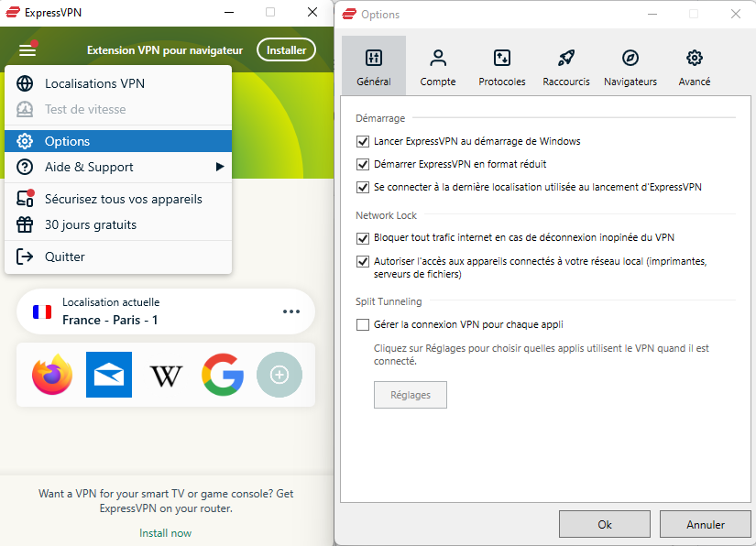Expand the Aide & Support submenu arrow
756x546 pixels.
click(x=220, y=167)
